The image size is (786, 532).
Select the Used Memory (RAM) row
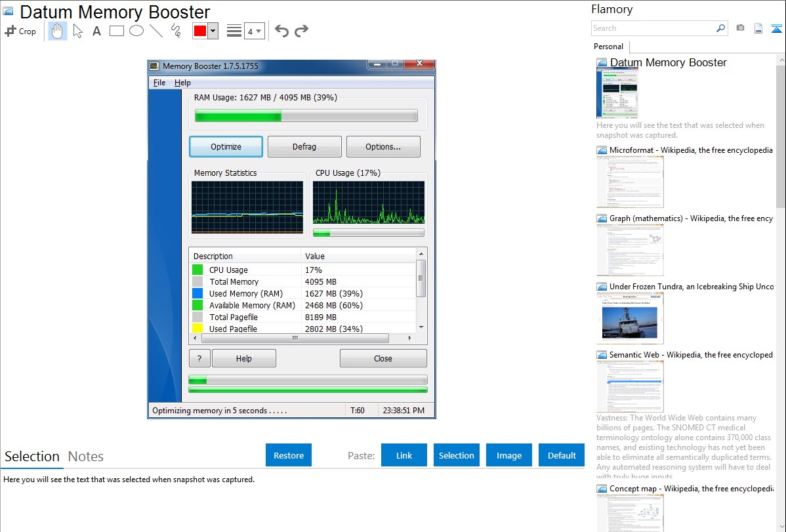302,293
